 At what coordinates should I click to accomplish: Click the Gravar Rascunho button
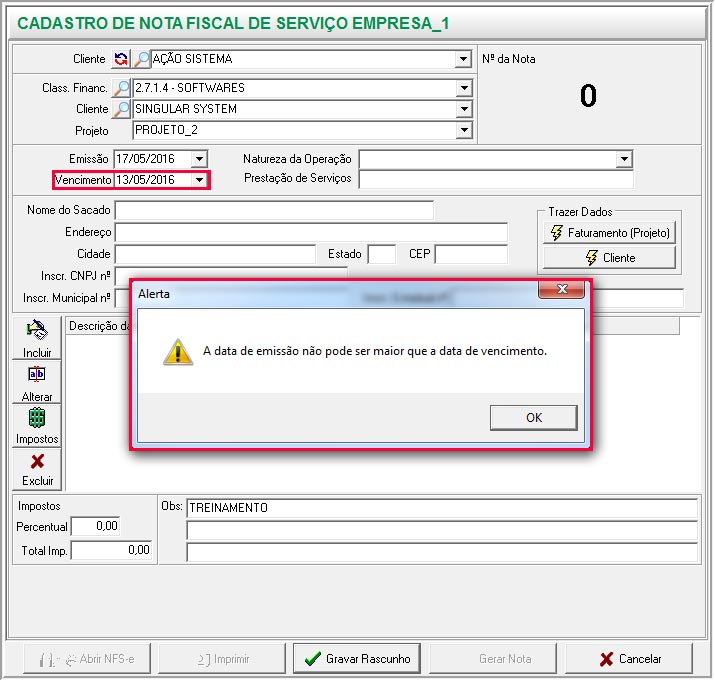[x=357, y=659]
